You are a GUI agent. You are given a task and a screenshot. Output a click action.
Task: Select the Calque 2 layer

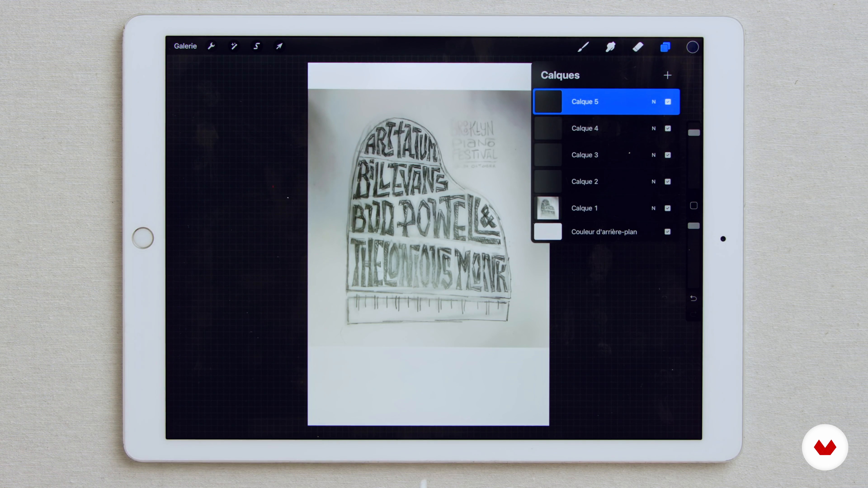coord(606,181)
